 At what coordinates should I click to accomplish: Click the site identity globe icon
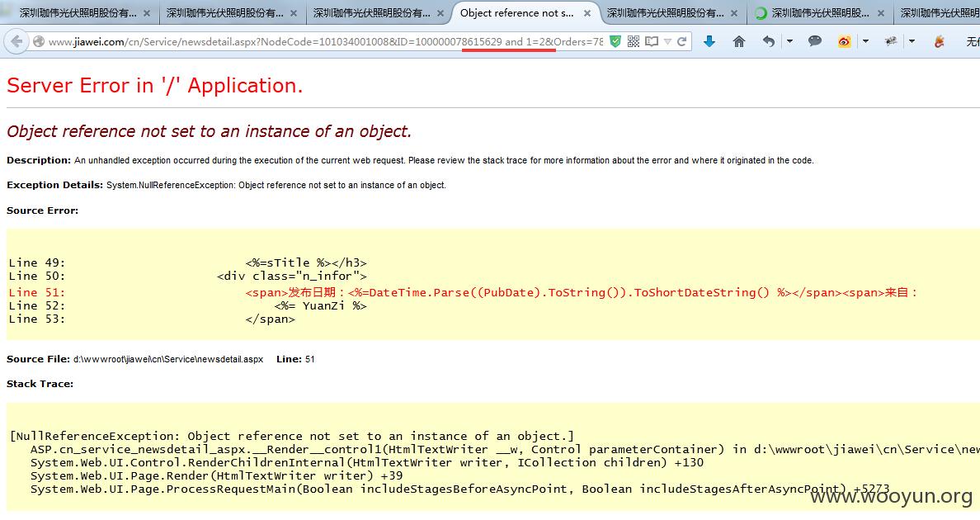pyautogui.click(x=39, y=42)
